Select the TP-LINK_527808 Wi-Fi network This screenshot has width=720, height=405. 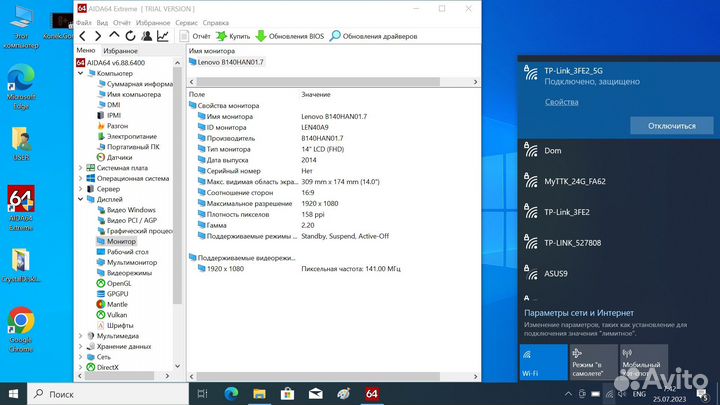pyautogui.click(x=619, y=243)
